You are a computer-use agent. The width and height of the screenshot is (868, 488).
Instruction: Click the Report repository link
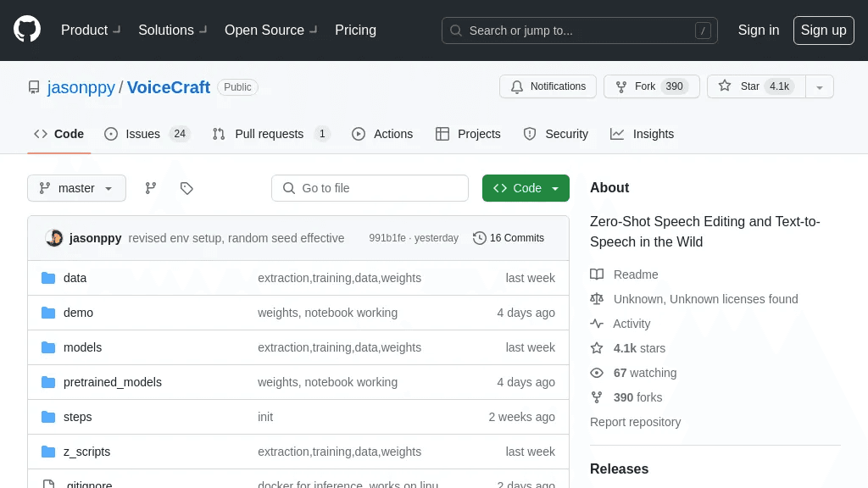(x=635, y=422)
